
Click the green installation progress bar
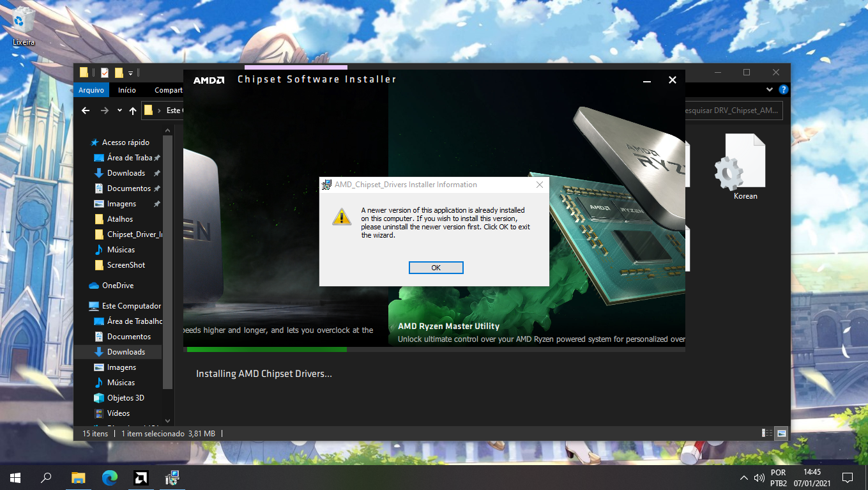tap(267, 349)
